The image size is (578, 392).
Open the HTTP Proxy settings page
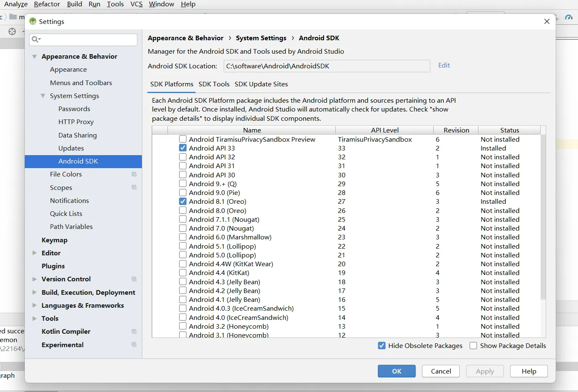(x=76, y=122)
